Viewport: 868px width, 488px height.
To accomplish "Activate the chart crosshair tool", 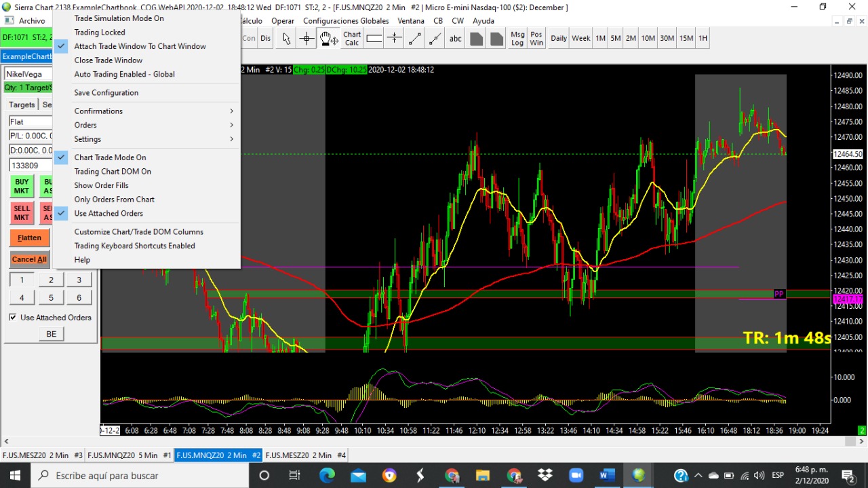I will coord(307,39).
